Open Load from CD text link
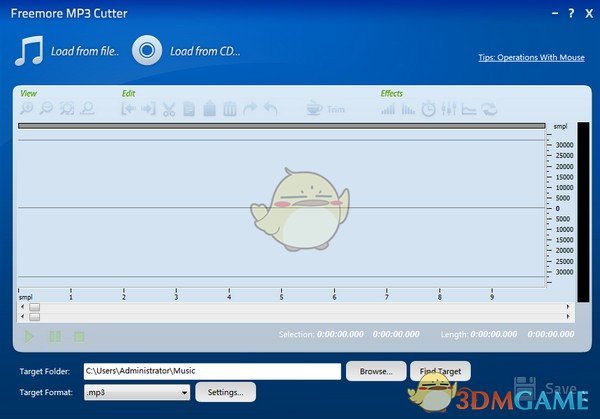The width and height of the screenshot is (600, 419). [x=205, y=51]
